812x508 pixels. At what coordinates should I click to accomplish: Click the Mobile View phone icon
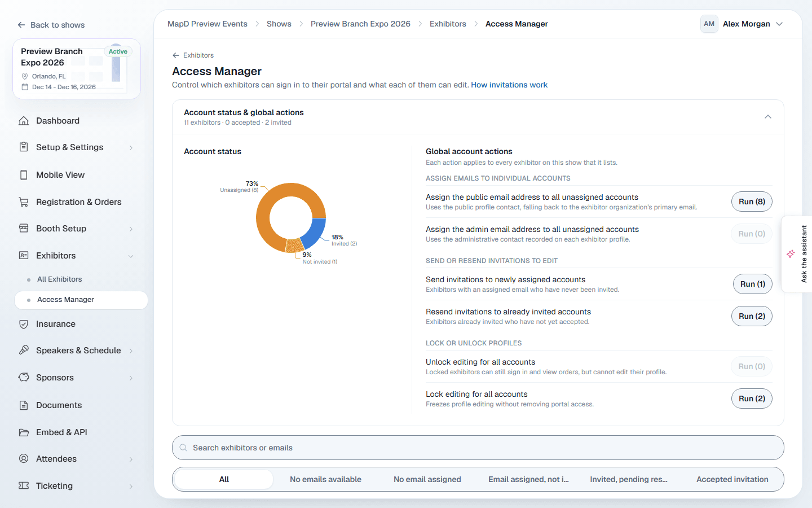(24, 175)
